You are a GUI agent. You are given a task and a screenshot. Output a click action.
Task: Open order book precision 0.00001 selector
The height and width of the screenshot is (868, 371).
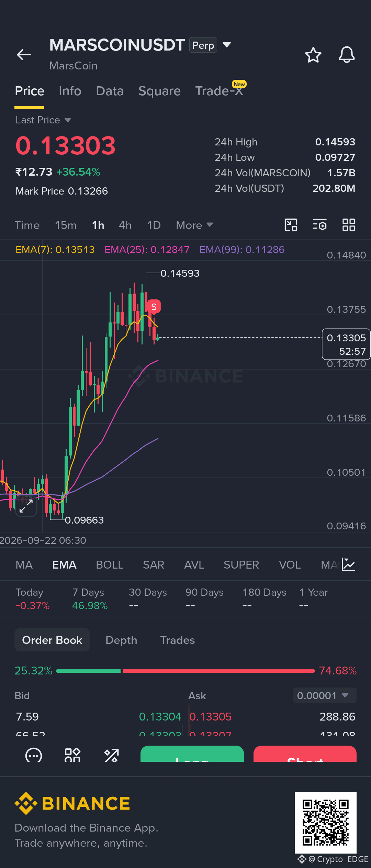pyautogui.click(x=325, y=695)
